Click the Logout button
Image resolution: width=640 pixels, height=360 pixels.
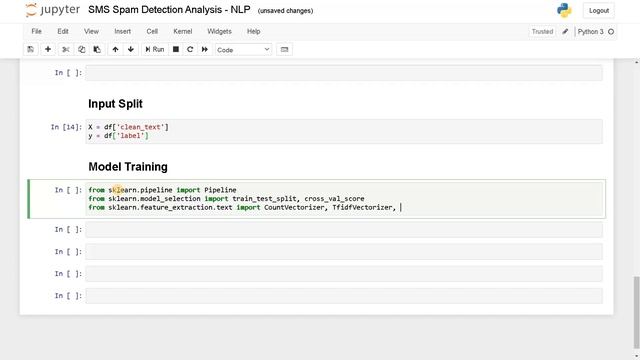[x=599, y=11]
